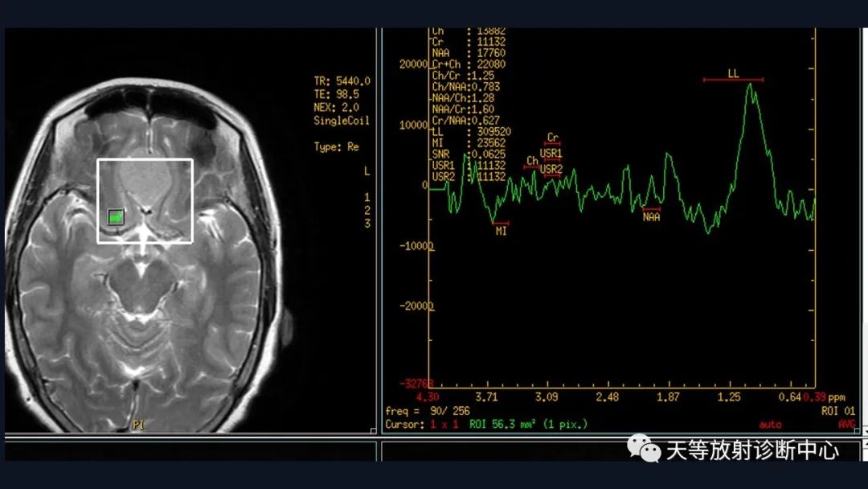
Task: Click the 0.64 ppm axis tick label
Action: 790,397
